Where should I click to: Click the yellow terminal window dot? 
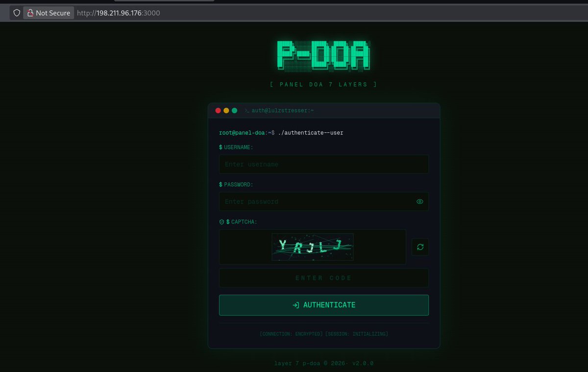pyautogui.click(x=226, y=111)
